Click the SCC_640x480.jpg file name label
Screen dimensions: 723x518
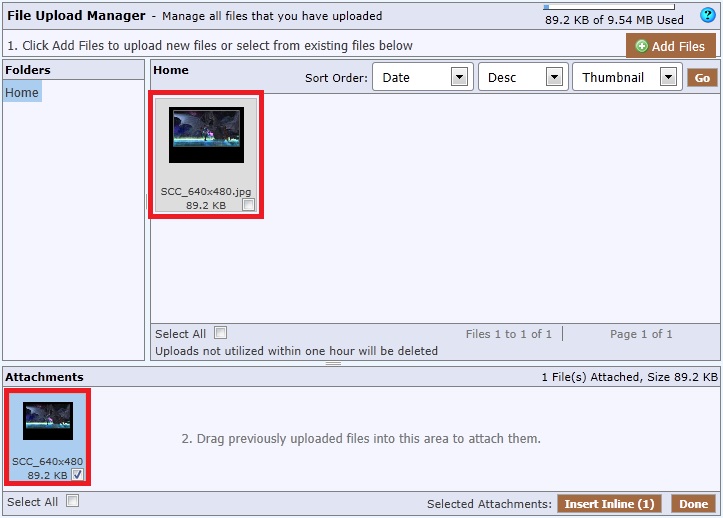pos(206,191)
